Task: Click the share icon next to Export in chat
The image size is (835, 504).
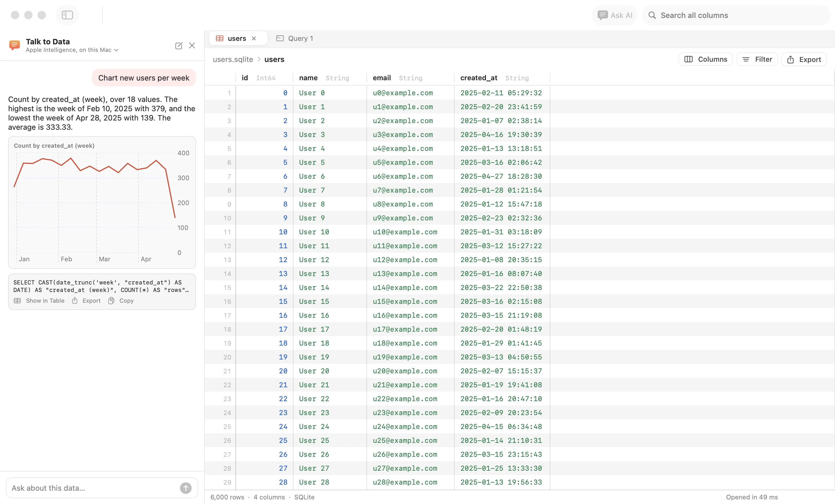Action: 75,301
